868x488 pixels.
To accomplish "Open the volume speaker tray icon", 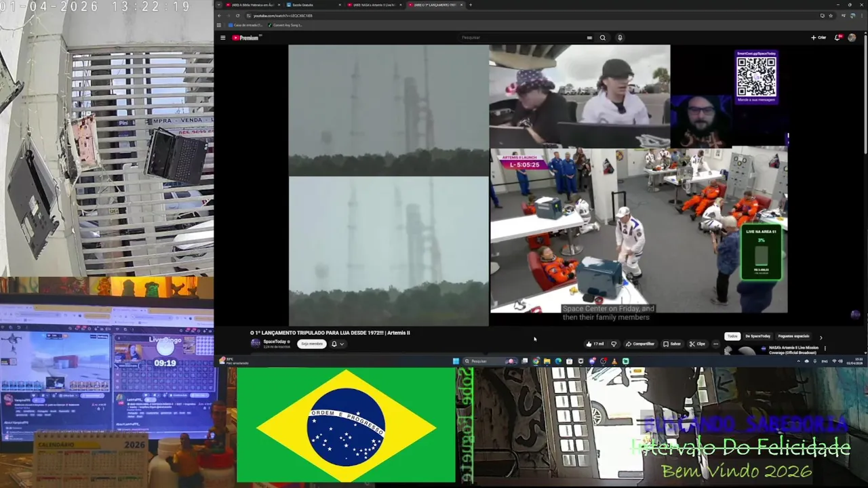I will (x=840, y=361).
